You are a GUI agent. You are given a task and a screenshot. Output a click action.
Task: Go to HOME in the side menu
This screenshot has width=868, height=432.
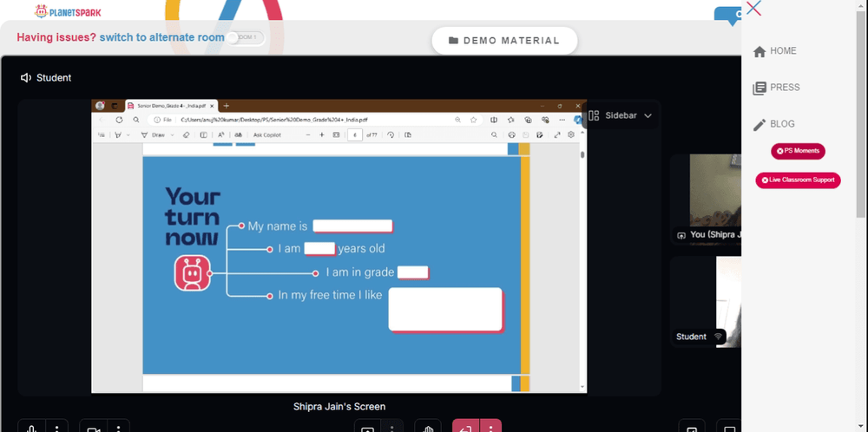(775, 51)
